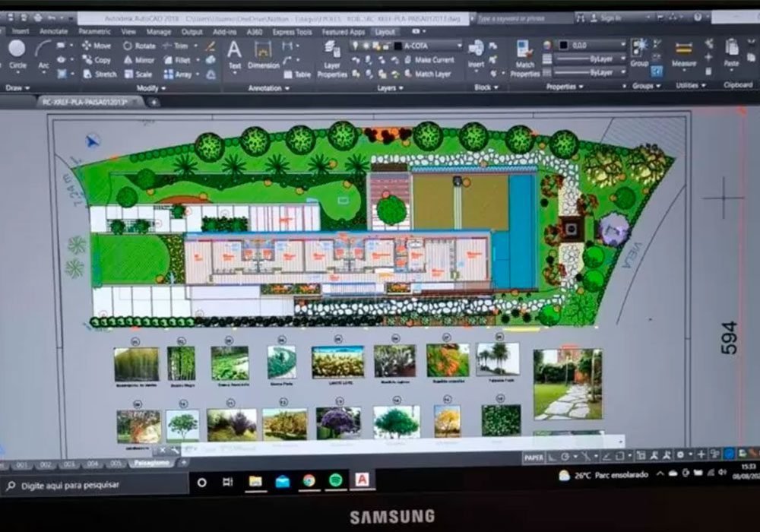760x532 pixels.
Task: Click the Match Properties icon
Action: (524, 58)
